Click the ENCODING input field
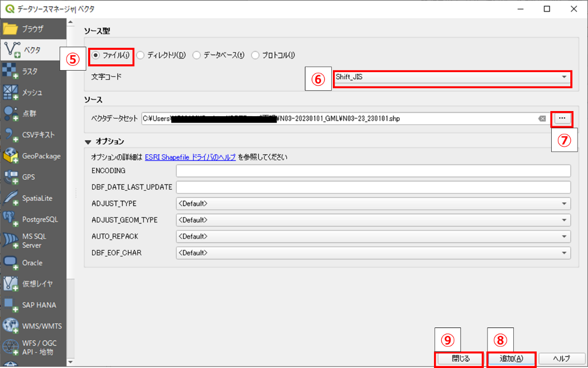 [373, 171]
